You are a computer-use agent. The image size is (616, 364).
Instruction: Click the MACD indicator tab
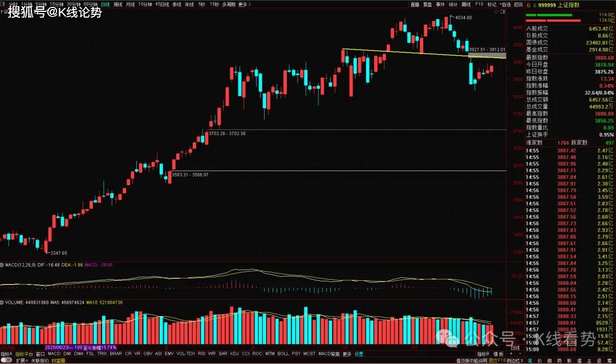(x=54, y=354)
